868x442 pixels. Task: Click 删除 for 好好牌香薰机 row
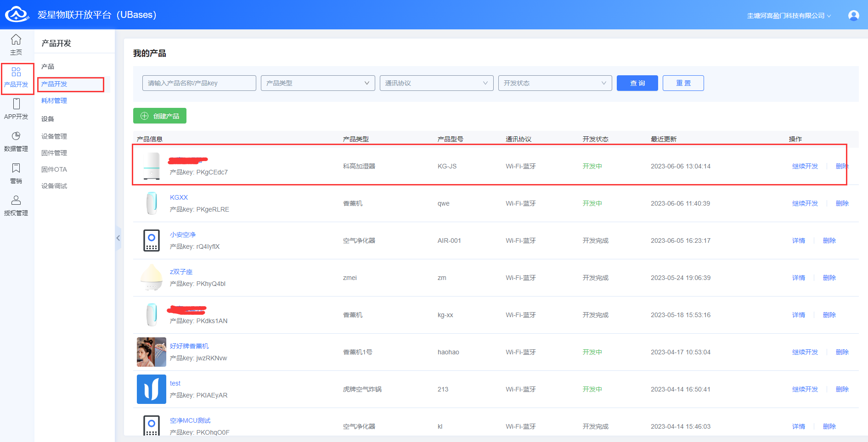pyautogui.click(x=842, y=352)
